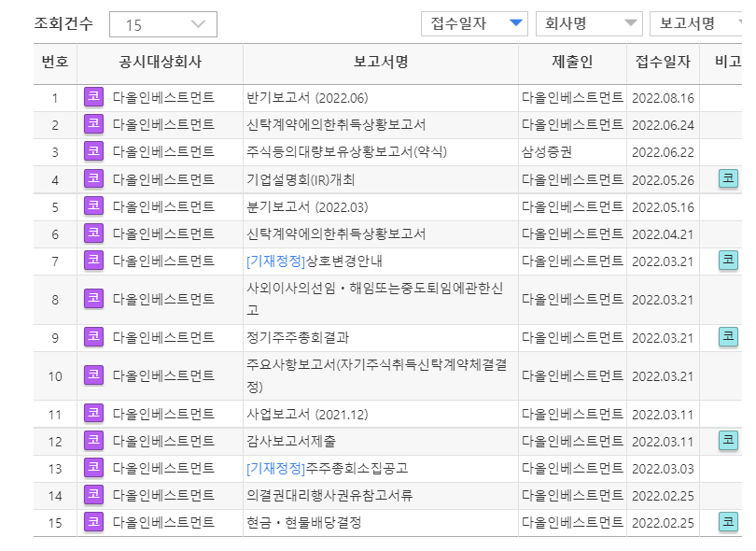
Task: Click the 번호 column header
Action: click(55, 62)
